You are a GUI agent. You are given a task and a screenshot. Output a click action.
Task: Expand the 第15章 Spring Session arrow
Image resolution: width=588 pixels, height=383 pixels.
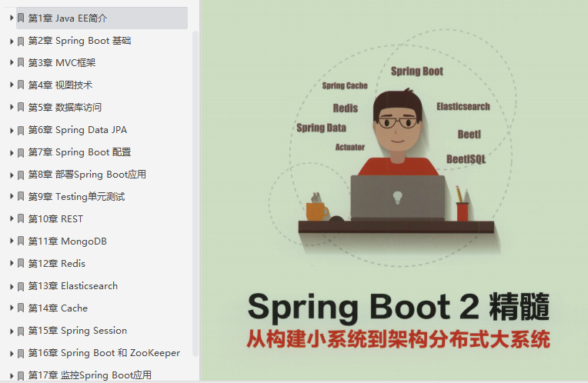(12, 331)
